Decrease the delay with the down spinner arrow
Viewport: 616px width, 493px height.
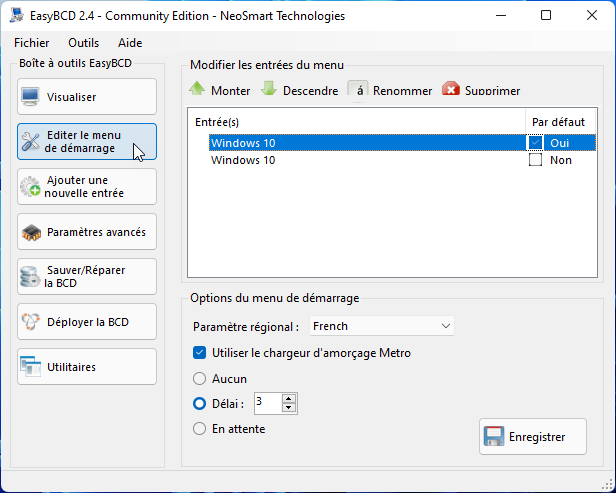tap(289, 408)
